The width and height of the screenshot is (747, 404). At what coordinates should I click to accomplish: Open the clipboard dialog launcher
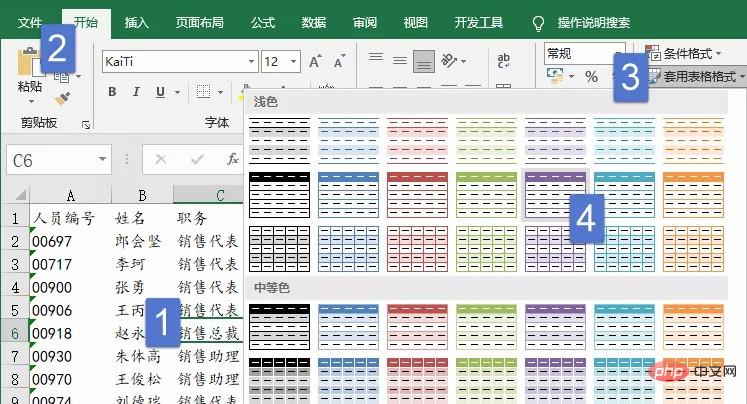86,125
